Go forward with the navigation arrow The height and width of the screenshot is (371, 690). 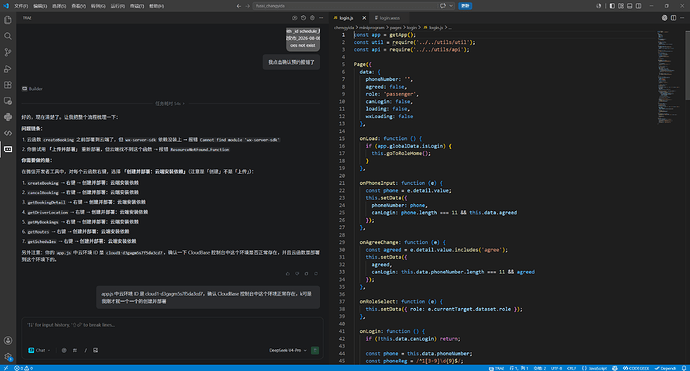(247, 6)
